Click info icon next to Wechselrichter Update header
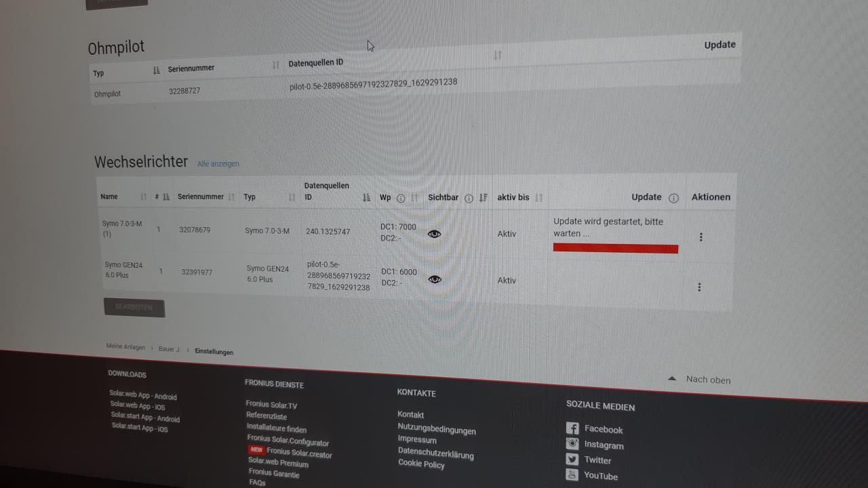 (x=673, y=198)
